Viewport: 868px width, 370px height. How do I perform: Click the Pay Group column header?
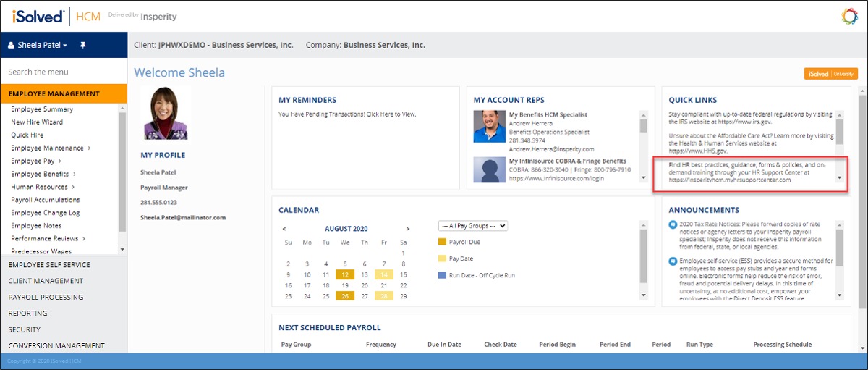tap(296, 345)
